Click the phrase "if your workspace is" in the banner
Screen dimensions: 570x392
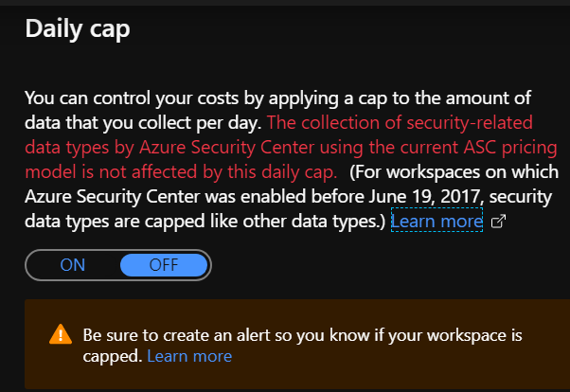click(454, 335)
